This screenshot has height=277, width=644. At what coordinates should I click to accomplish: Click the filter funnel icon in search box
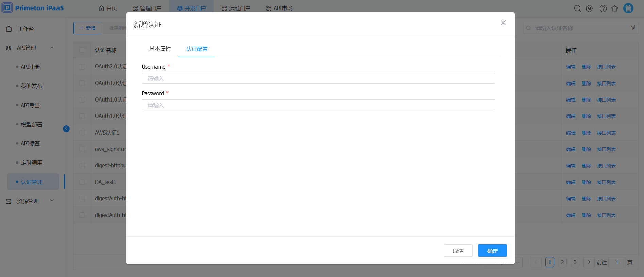point(633,28)
